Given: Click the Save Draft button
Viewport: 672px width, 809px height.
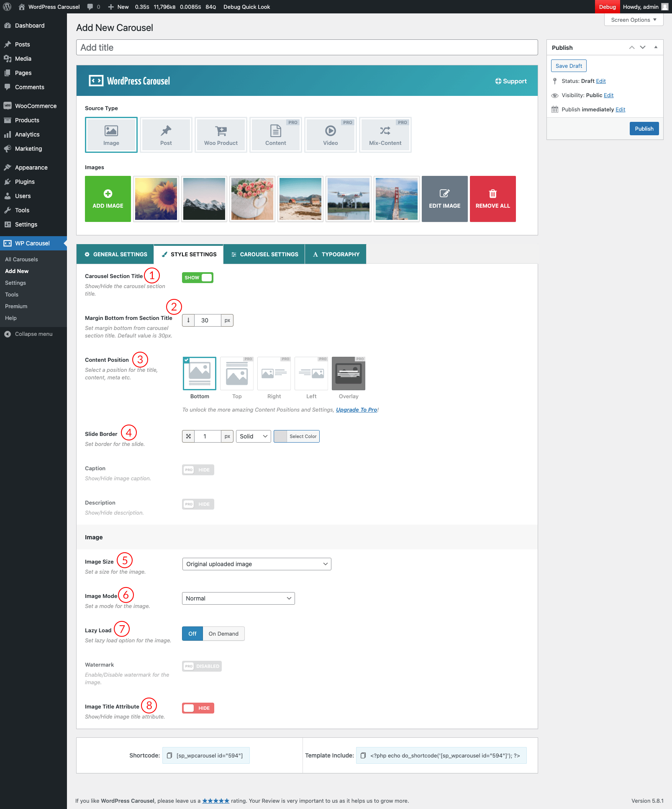Looking at the screenshot, I should click(x=569, y=66).
